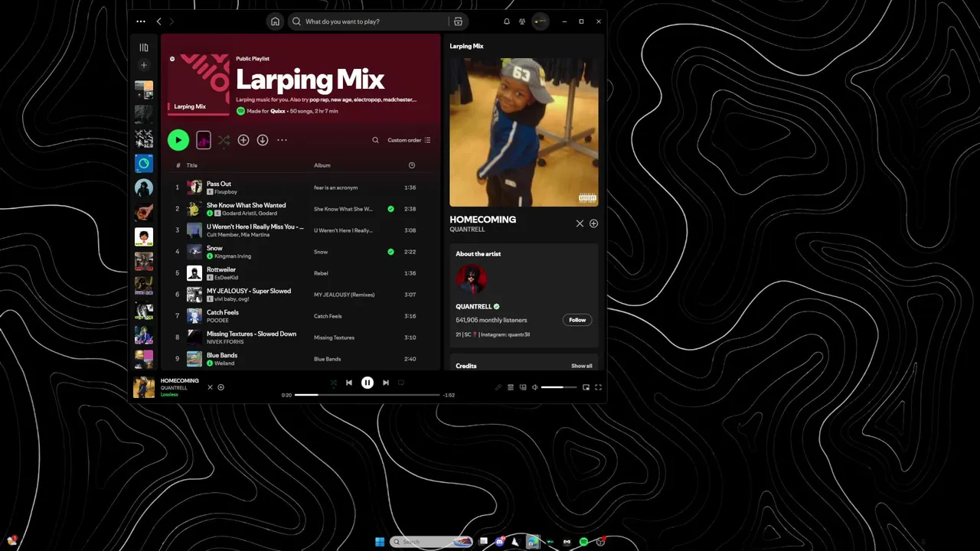Follow the artist QUANTRELL
980x551 pixels.
[577, 320]
